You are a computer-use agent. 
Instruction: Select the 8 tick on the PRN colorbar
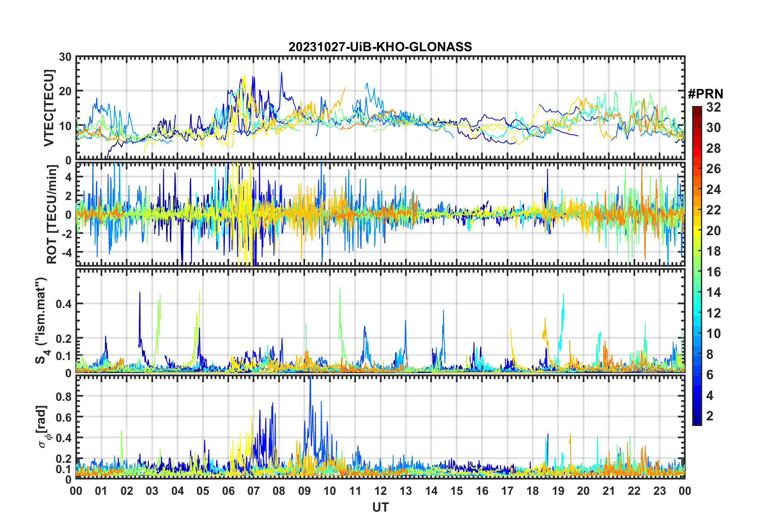click(x=710, y=354)
